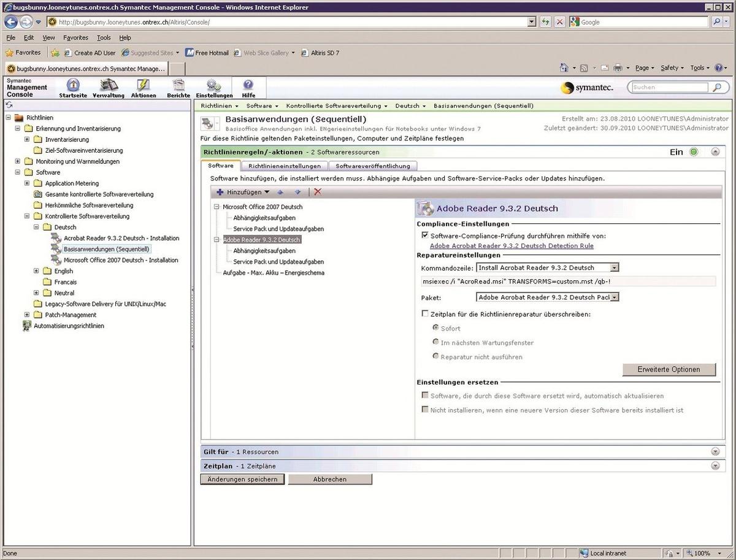Expand the Zeitplan section

tap(715, 466)
